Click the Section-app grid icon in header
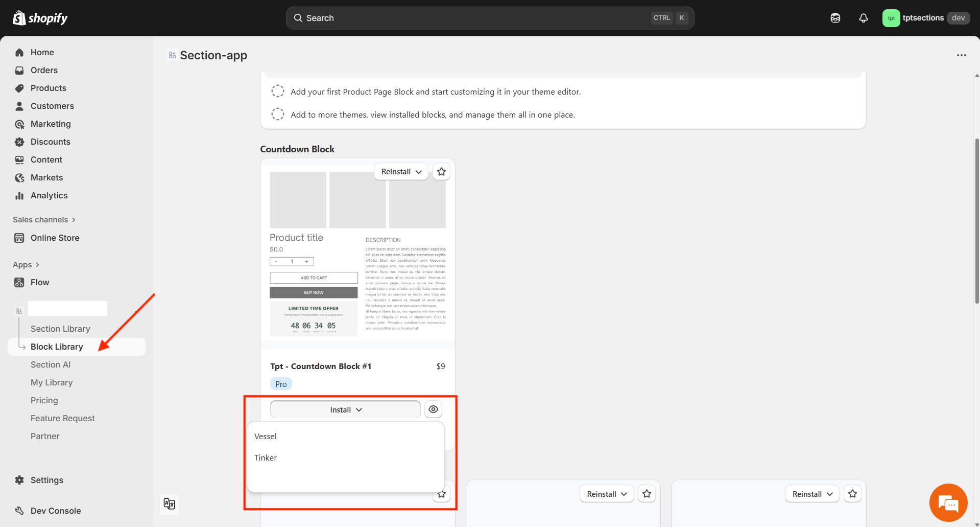Viewport: 980px width, 527px height. (172, 55)
